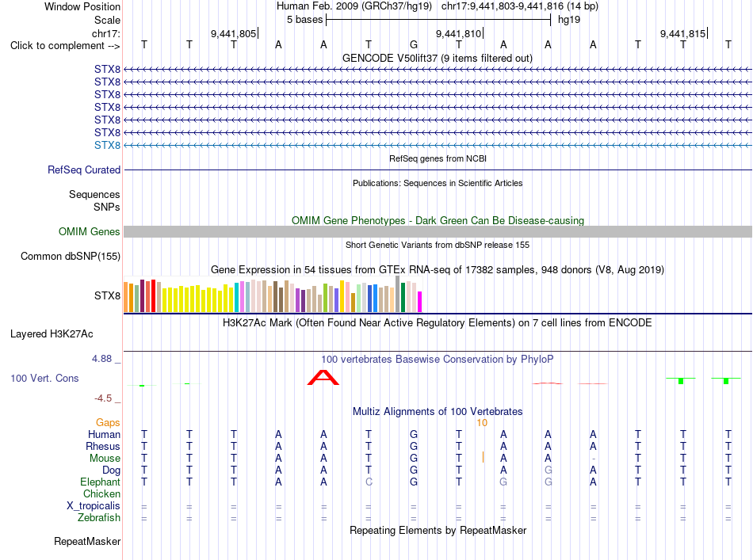Click the SNPs publications track label
753x560 pixels.
[x=107, y=207]
